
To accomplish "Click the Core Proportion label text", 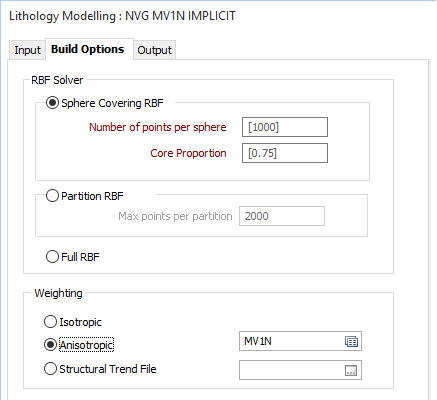I will pos(188,153).
